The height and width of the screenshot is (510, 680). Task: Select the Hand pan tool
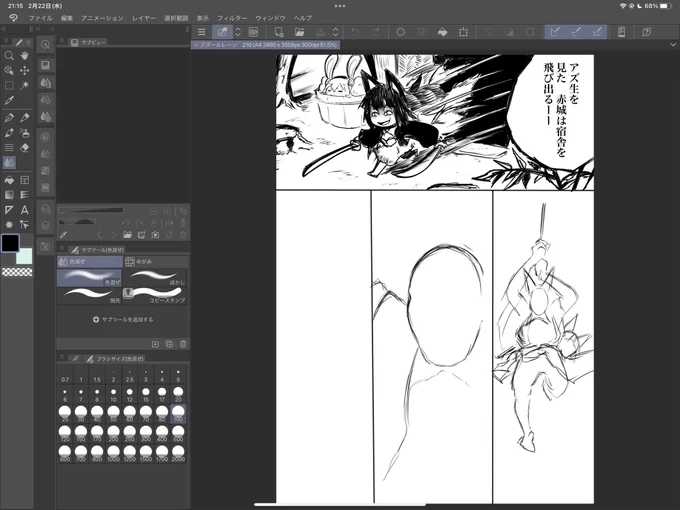tap(25, 56)
